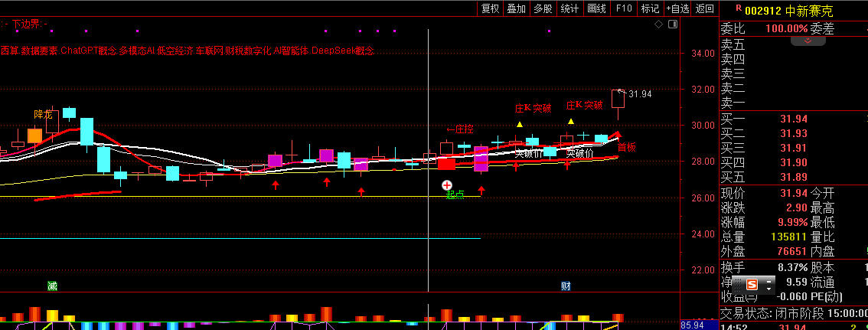Expand the order book chevron arrow
This screenshot has height=330, width=868.
802,41
